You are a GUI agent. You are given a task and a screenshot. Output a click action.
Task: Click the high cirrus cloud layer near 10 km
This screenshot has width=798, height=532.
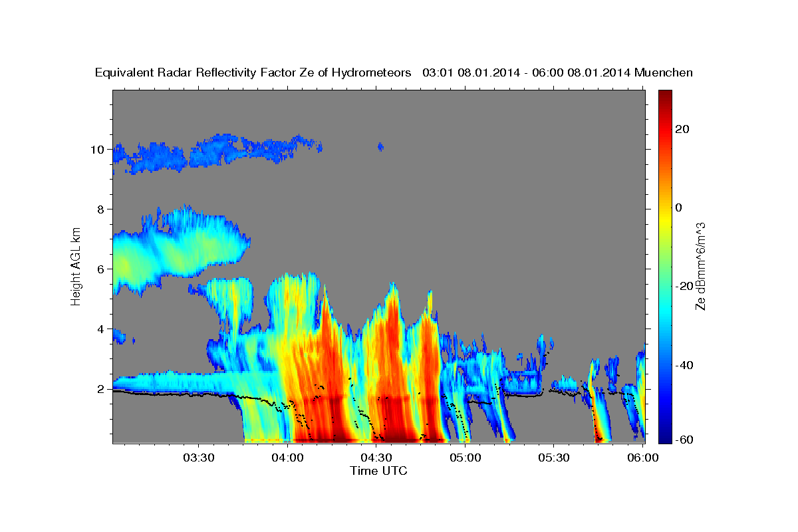pos(216,153)
